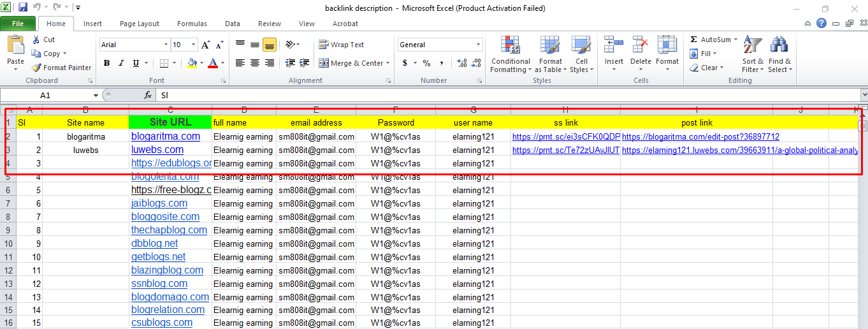Open Conditional Formatting menu
The image size is (868, 329).
tap(510, 55)
